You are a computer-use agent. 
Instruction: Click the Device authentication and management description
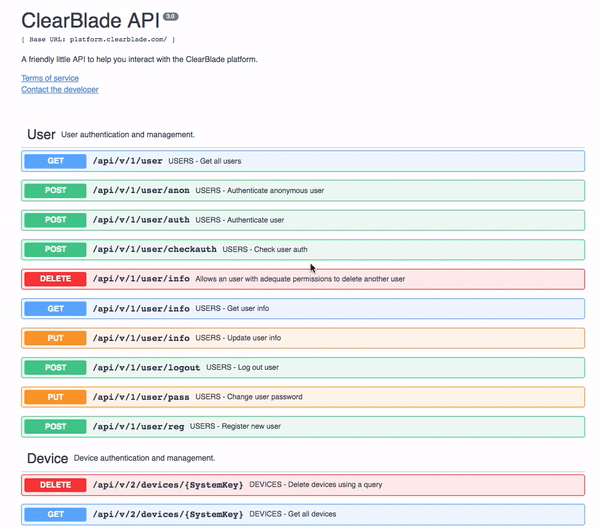(x=145, y=458)
